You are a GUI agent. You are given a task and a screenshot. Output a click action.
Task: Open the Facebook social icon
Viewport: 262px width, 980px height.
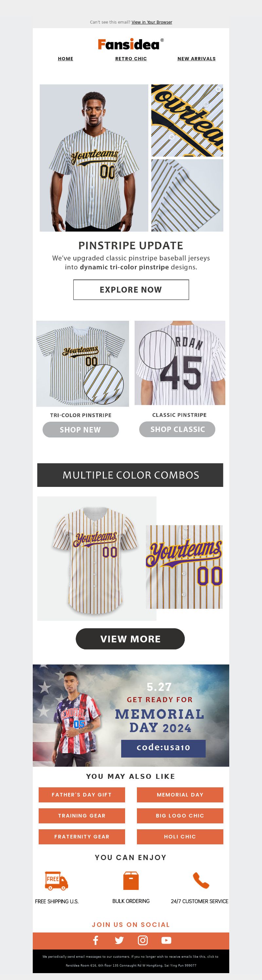[96, 940]
